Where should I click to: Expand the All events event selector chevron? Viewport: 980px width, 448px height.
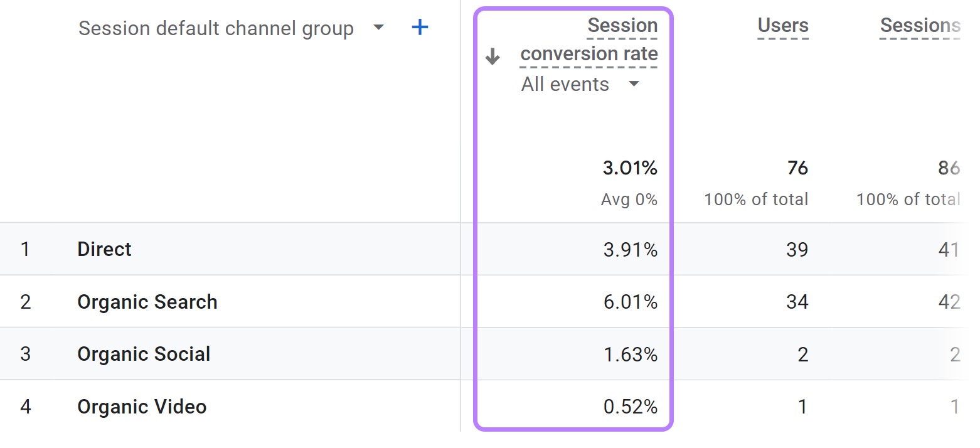[634, 83]
